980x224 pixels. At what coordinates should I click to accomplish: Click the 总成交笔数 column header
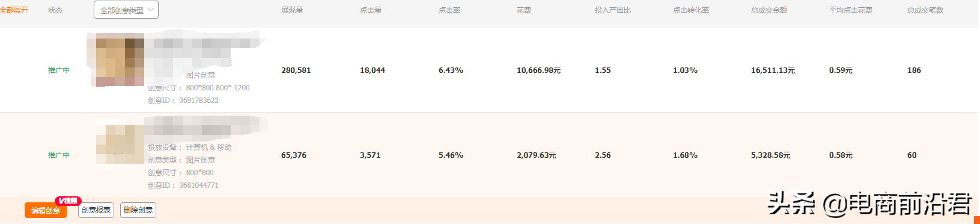[925, 10]
